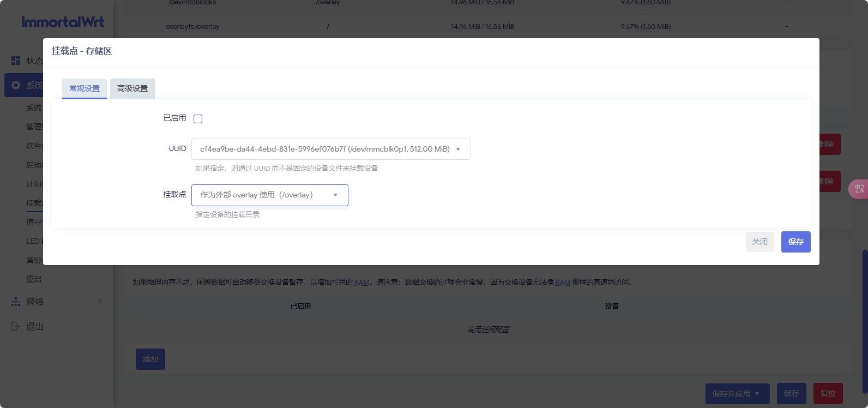The height and width of the screenshot is (408, 868).
Task: Open the 保存并应用 dropdown arrow
Action: tap(757, 393)
